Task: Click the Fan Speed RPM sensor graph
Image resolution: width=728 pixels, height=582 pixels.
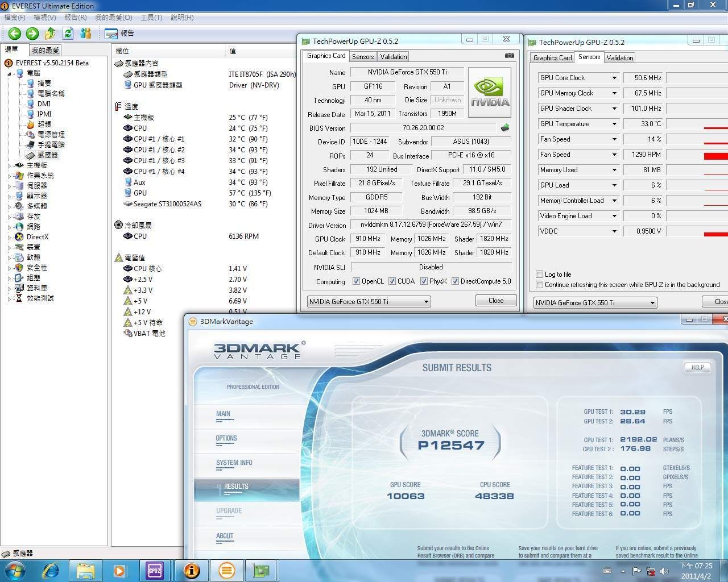Action: coord(697,155)
